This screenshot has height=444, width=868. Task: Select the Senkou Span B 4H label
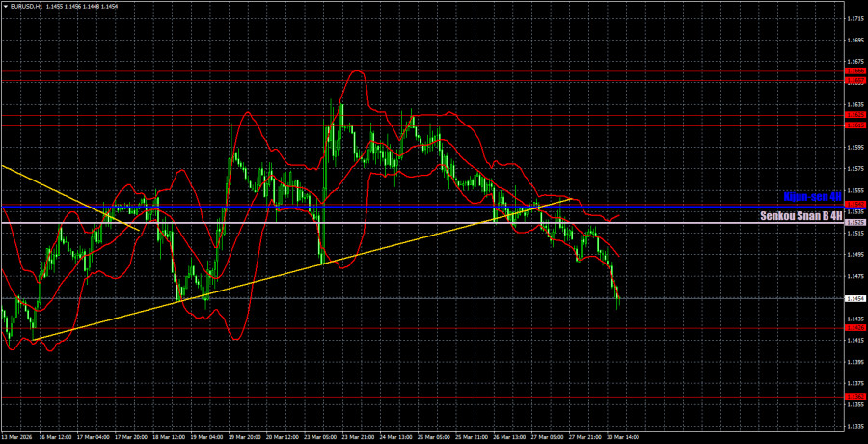point(801,215)
